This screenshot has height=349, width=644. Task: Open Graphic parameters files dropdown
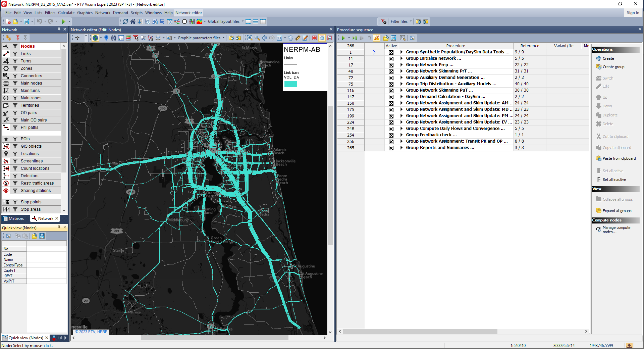[x=224, y=38]
